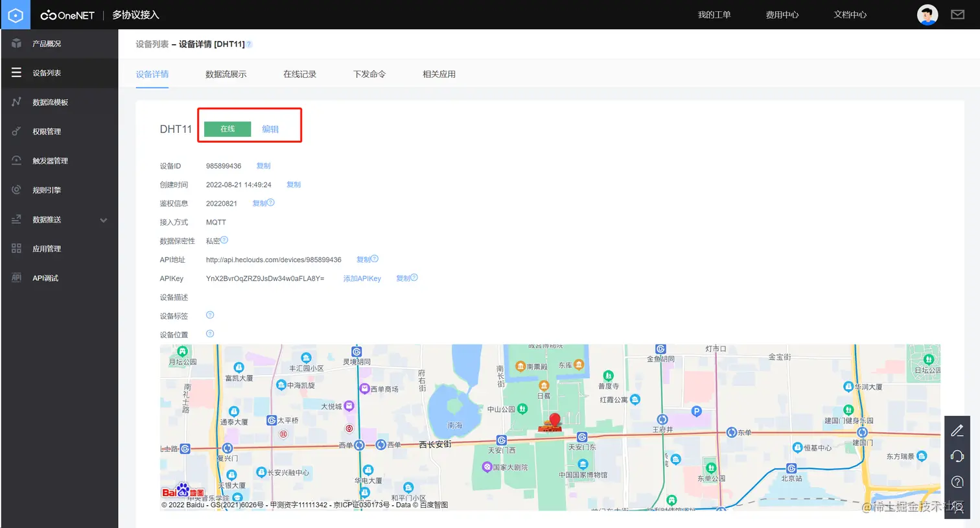Click the 添加APIKey link
The width and height of the screenshot is (980, 528).
(362, 278)
